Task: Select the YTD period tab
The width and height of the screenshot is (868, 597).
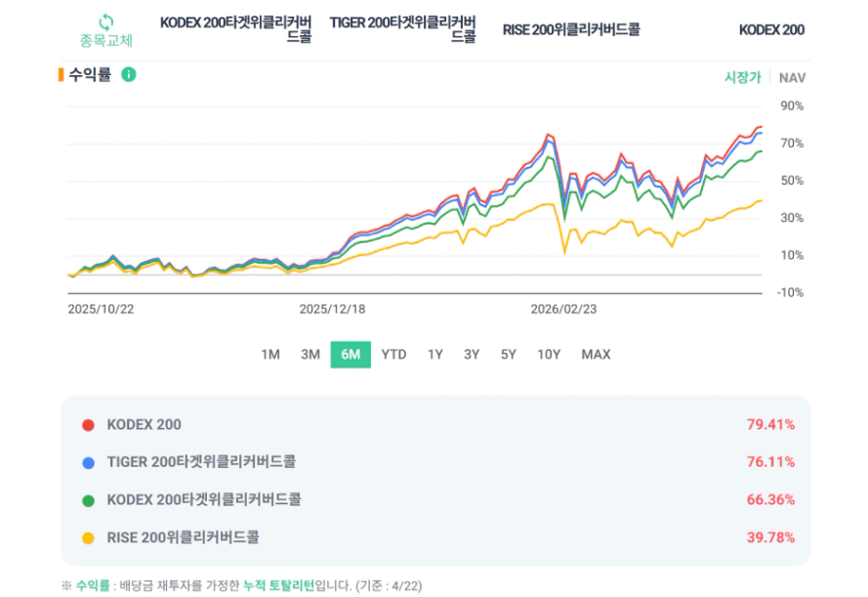Action: point(393,355)
